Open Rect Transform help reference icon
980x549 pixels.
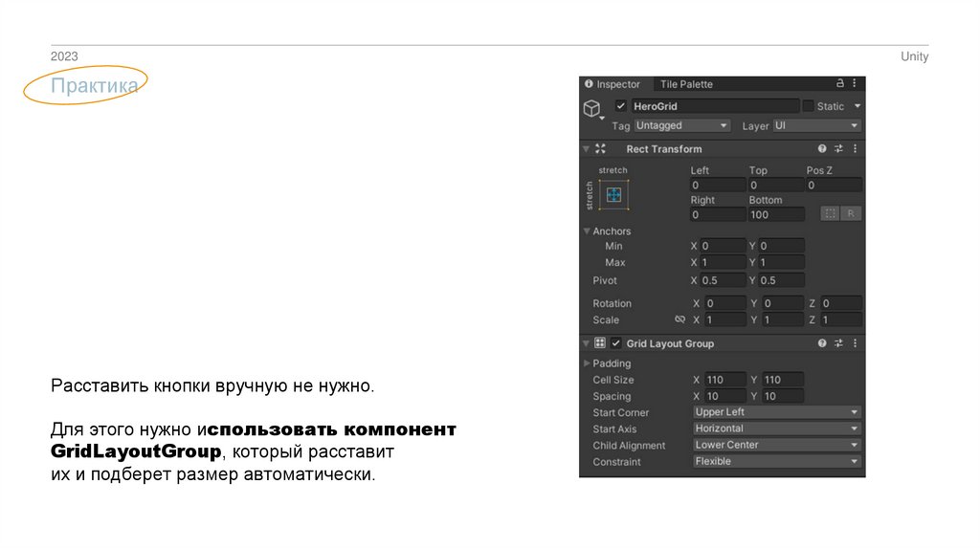(822, 148)
